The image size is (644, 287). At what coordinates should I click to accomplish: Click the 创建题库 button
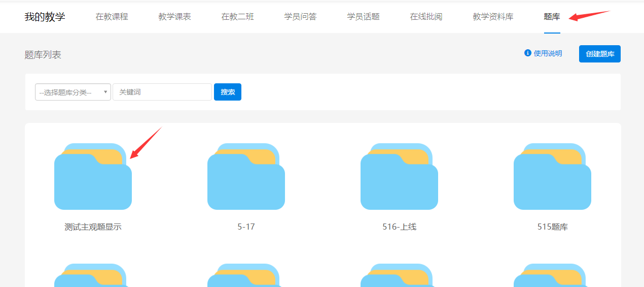point(599,54)
